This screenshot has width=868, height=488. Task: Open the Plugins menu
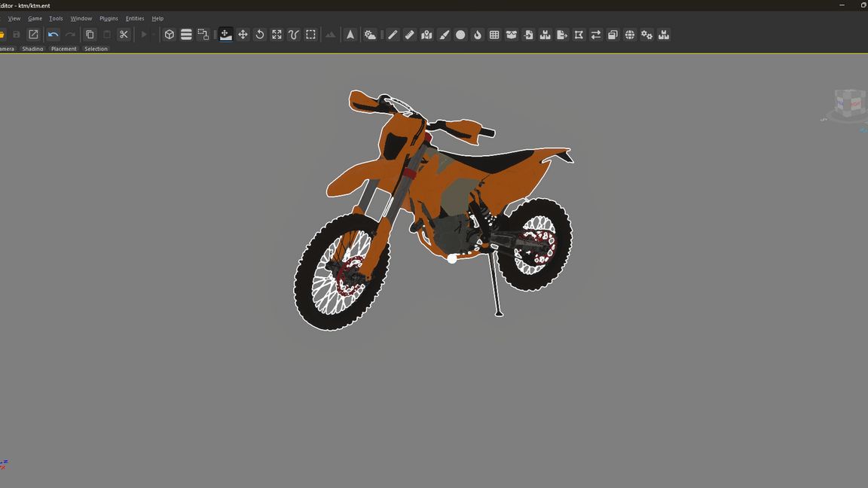pos(108,18)
